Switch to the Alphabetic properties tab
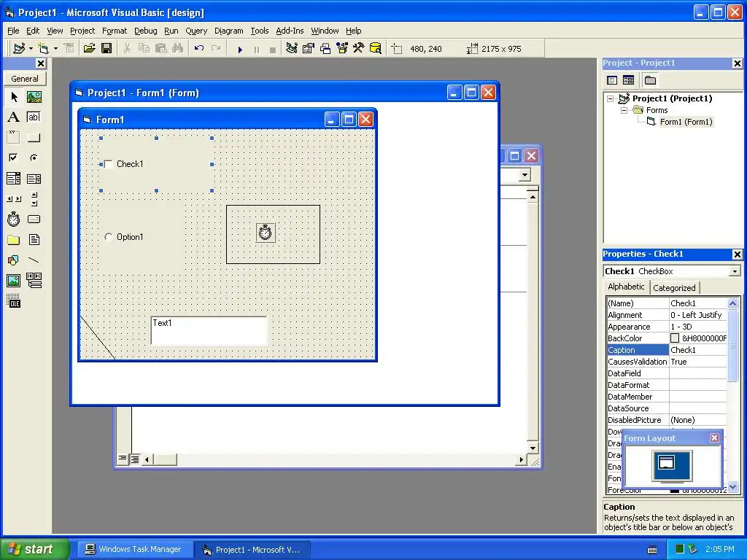Viewport: 747px width, 560px height. coord(626,287)
